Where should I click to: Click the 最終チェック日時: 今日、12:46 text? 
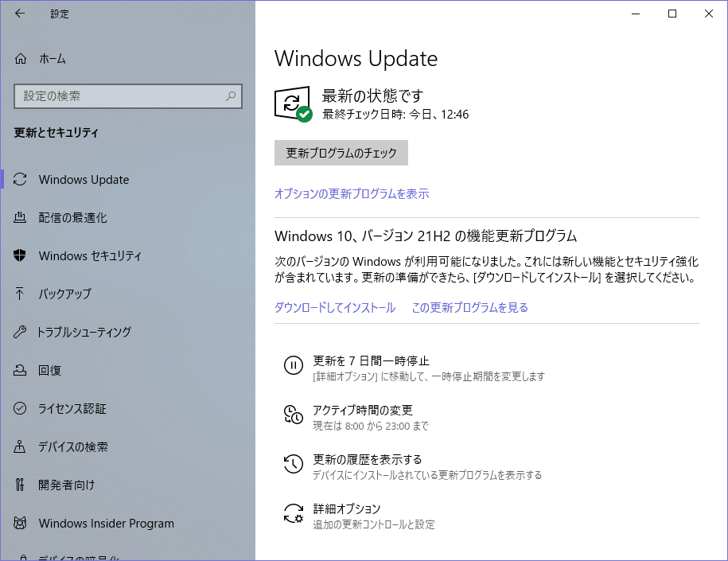[x=395, y=115]
